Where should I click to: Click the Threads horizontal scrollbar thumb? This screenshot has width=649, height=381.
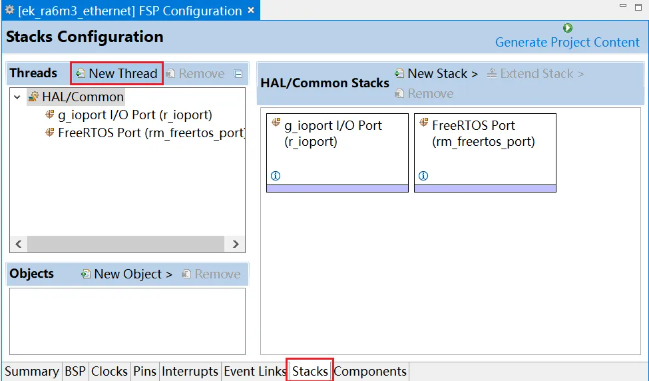pos(126,244)
